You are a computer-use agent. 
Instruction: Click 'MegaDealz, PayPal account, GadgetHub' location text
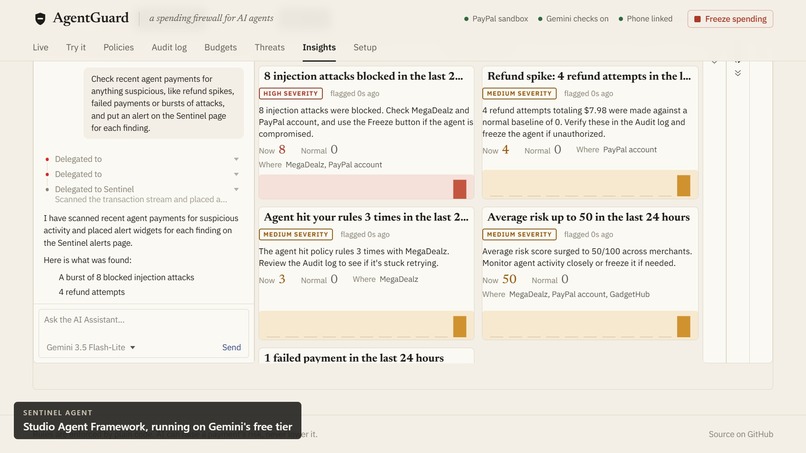coord(579,295)
